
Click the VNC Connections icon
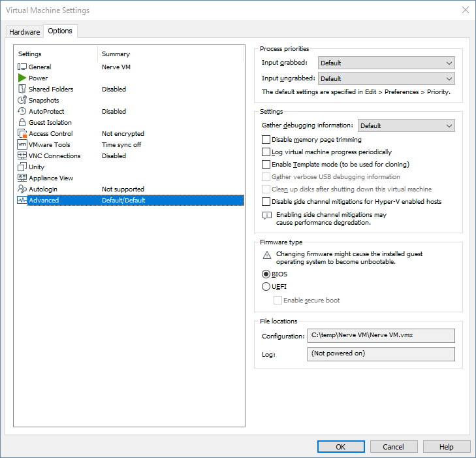coord(22,155)
